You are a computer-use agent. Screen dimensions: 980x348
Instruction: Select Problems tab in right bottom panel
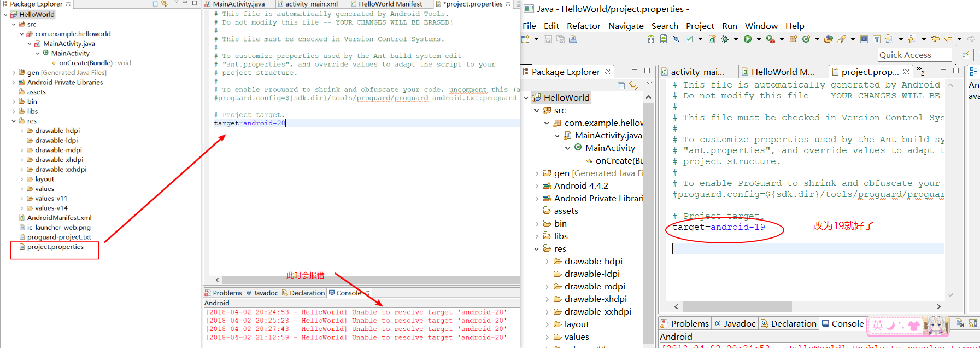click(684, 323)
